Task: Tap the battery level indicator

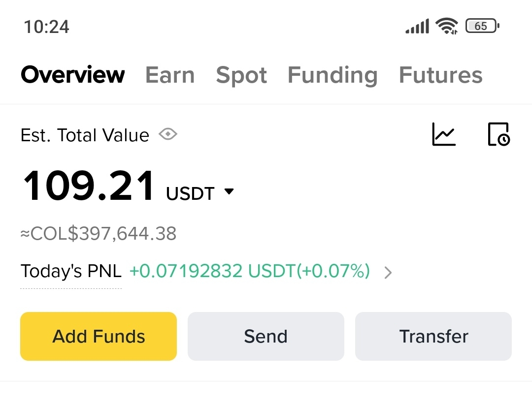Action: pyautogui.click(x=482, y=26)
